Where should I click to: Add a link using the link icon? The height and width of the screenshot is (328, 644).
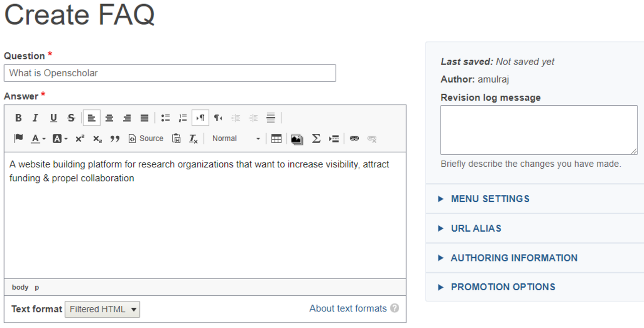point(354,139)
